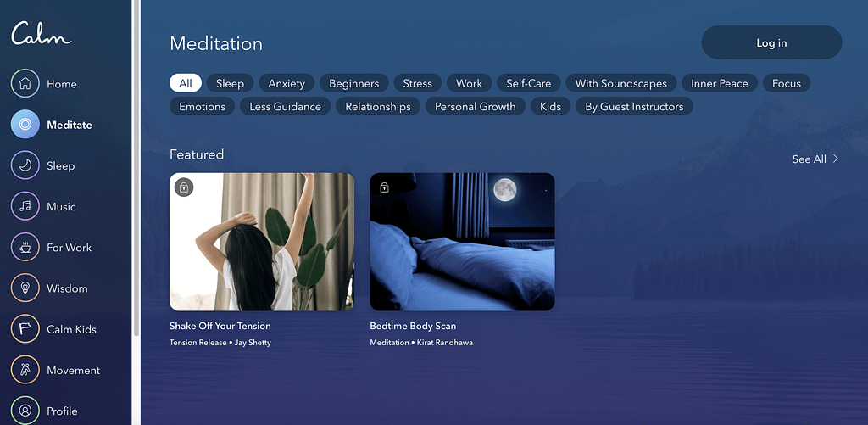Image resolution: width=868 pixels, height=425 pixels.
Task: Open Calm Kids label in sidebar
Action: click(x=71, y=329)
